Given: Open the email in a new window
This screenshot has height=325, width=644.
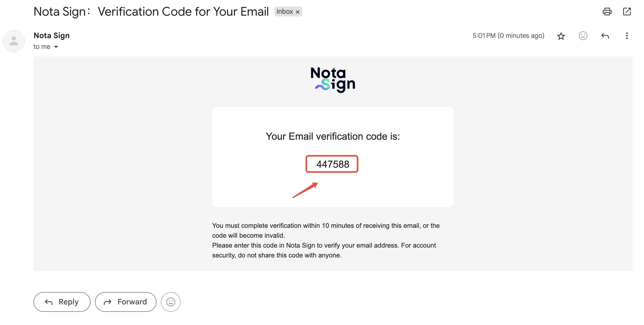Looking at the screenshot, I should pos(627,12).
